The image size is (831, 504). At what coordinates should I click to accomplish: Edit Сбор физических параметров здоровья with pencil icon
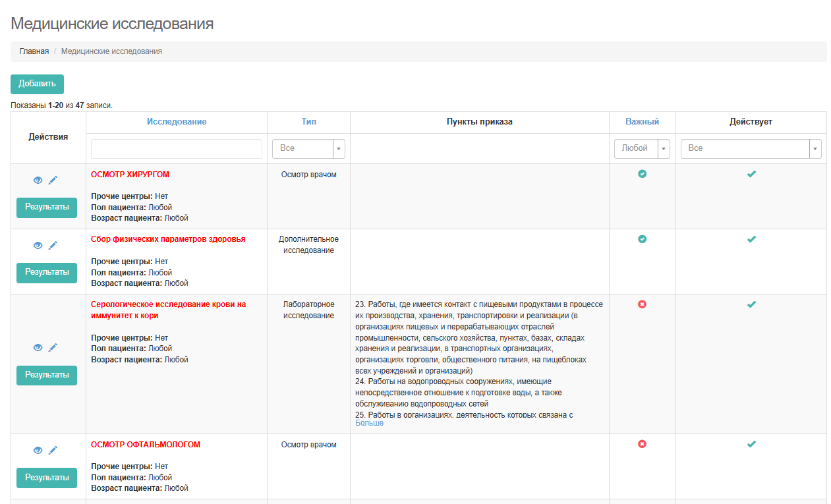click(53, 246)
